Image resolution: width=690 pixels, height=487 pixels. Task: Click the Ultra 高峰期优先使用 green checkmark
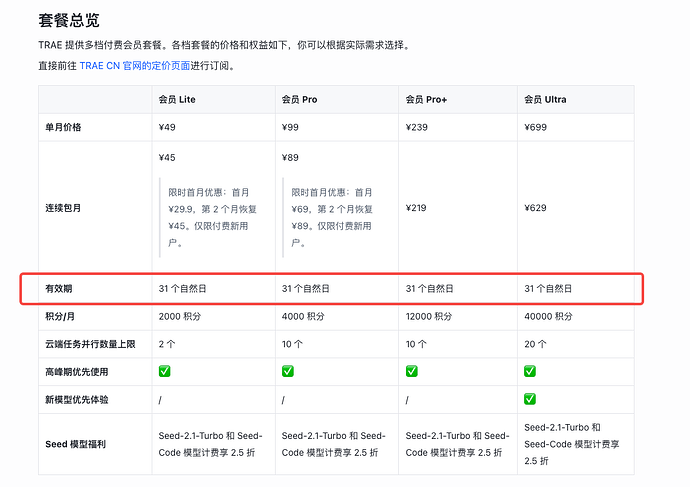click(x=530, y=371)
